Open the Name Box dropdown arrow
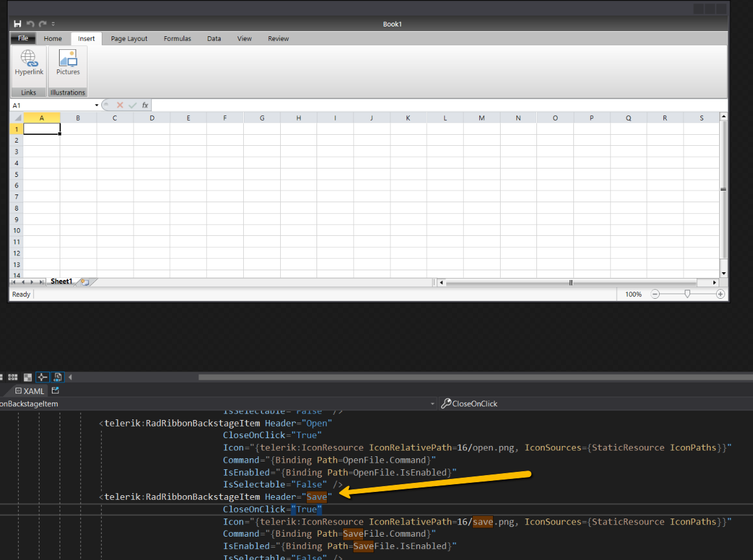This screenshot has width=753, height=560. (97, 105)
